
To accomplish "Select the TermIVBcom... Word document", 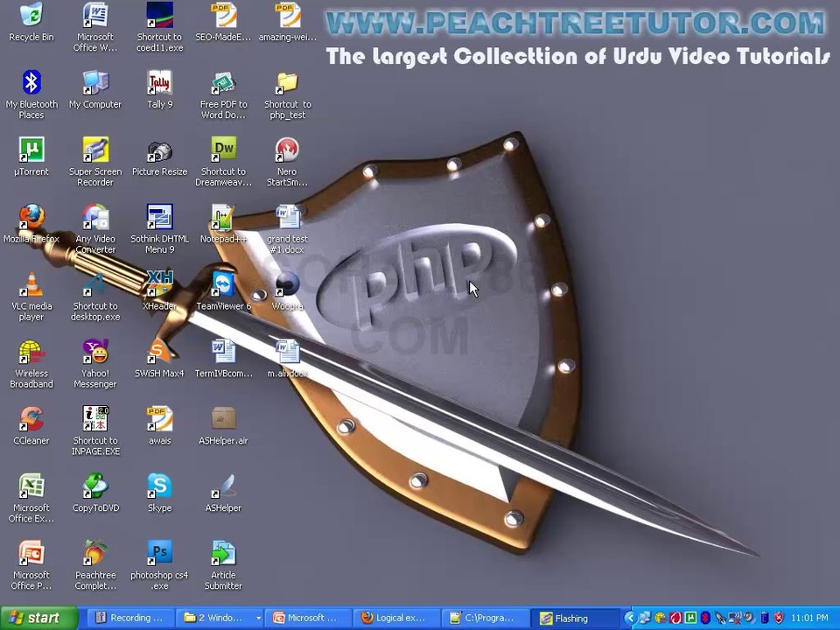I will (x=223, y=359).
